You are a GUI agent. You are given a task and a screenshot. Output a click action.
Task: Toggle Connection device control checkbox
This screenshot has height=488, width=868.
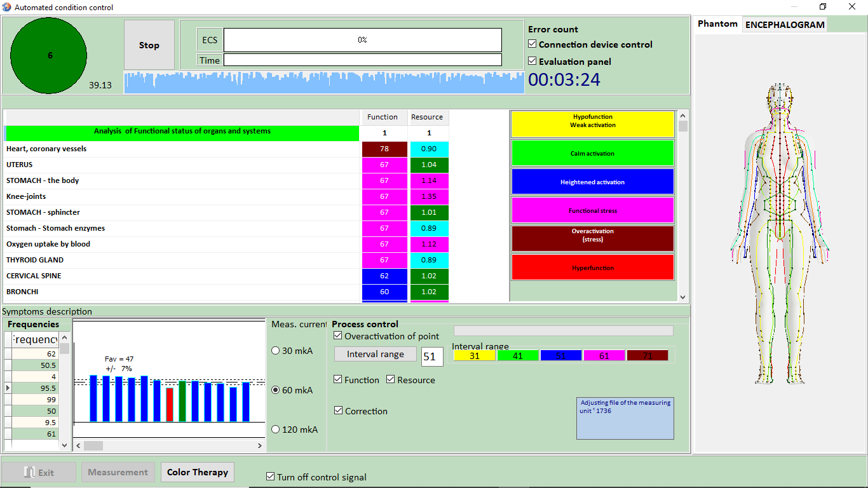(532, 44)
